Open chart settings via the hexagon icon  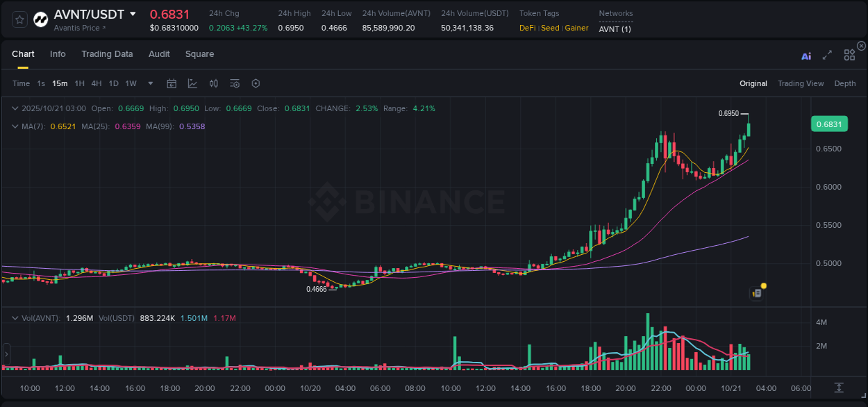coord(256,83)
